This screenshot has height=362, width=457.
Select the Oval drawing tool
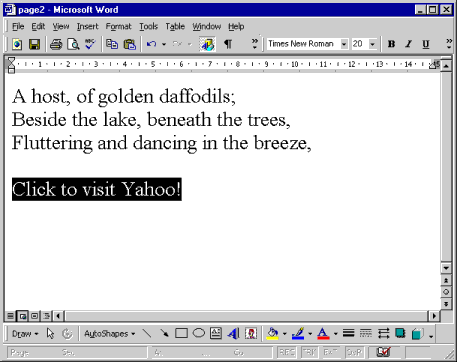coord(199,334)
